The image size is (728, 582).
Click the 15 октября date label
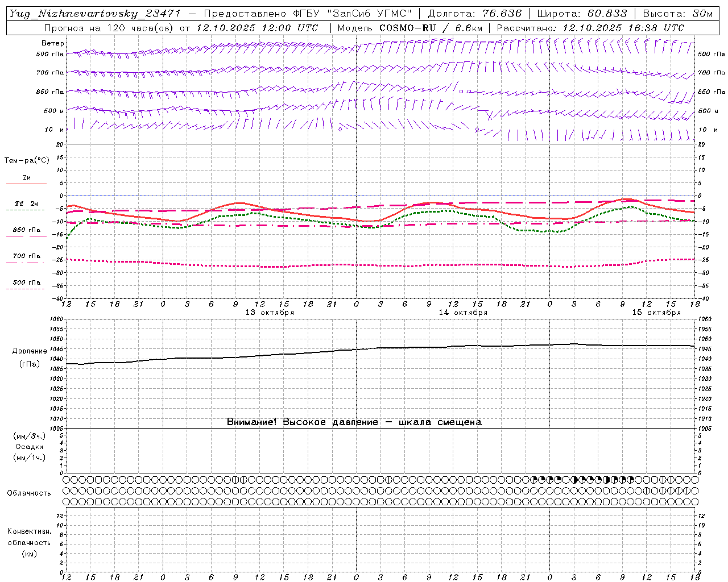pyautogui.click(x=656, y=313)
